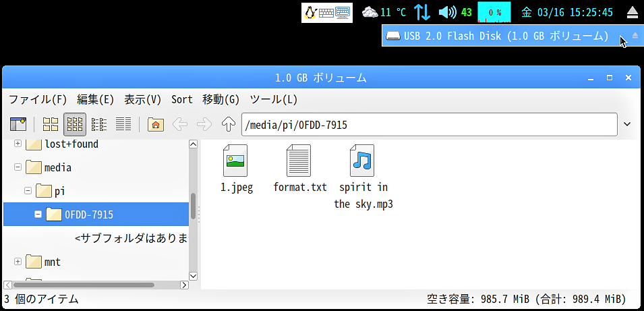
Task: Click the sidebar horizontal scrollbar thumb
Action: coord(84,285)
